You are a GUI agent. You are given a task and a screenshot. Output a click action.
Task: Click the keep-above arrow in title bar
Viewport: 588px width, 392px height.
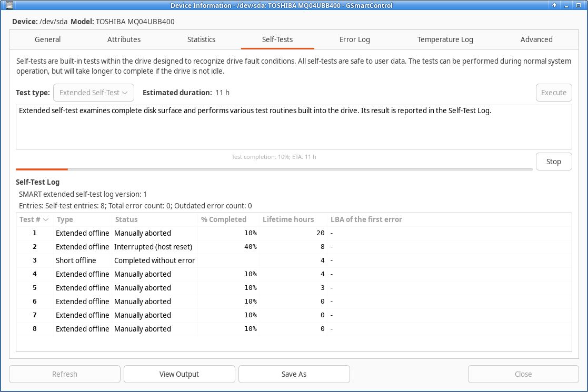554,5
